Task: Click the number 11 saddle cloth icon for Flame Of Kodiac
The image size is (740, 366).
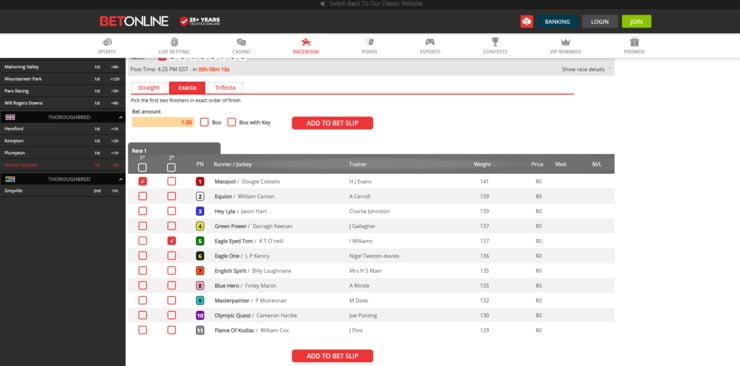Action: (200, 330)
